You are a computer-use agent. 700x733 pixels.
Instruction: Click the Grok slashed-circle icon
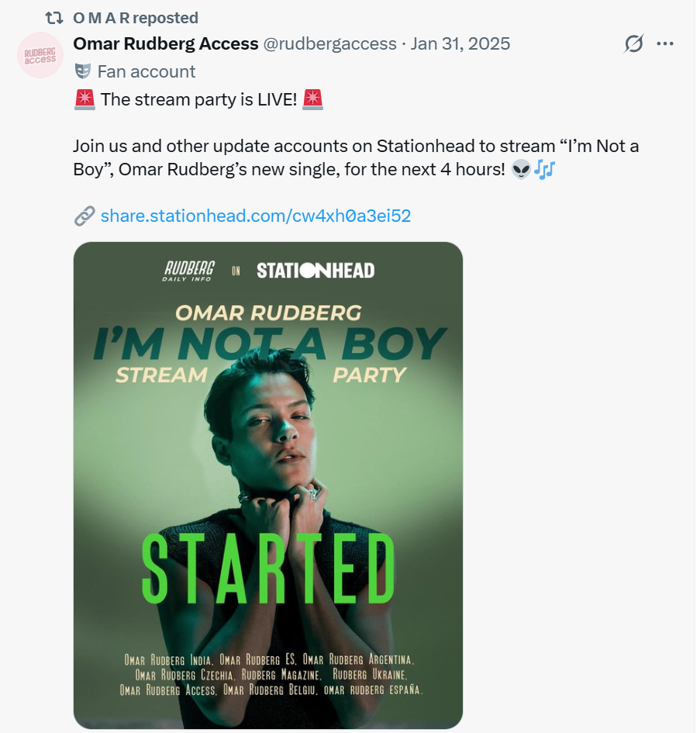pos(633,44)
